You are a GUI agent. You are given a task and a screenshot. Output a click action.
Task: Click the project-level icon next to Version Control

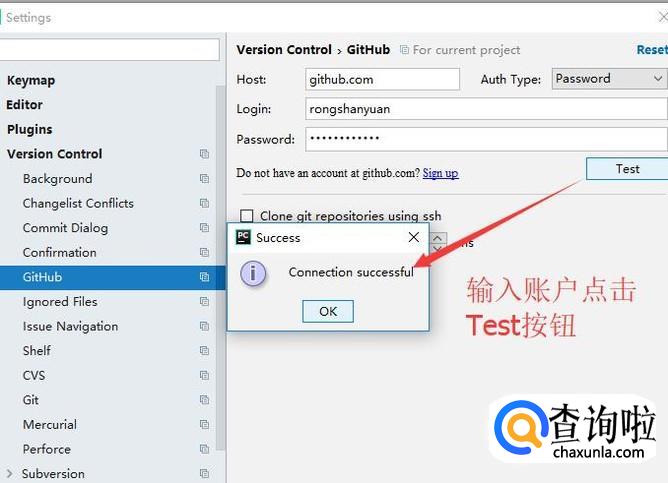pyautogui.click(x=204, y=154)
